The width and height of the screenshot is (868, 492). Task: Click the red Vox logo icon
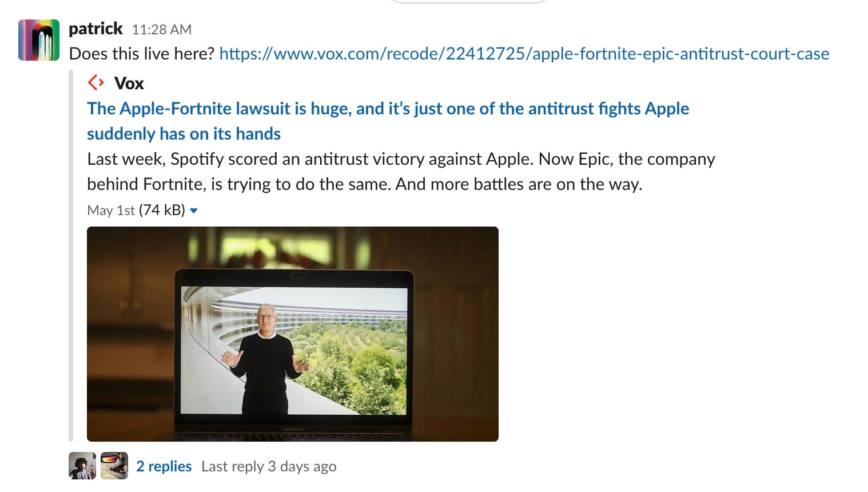pyautogui.click(x=96, y=83)
